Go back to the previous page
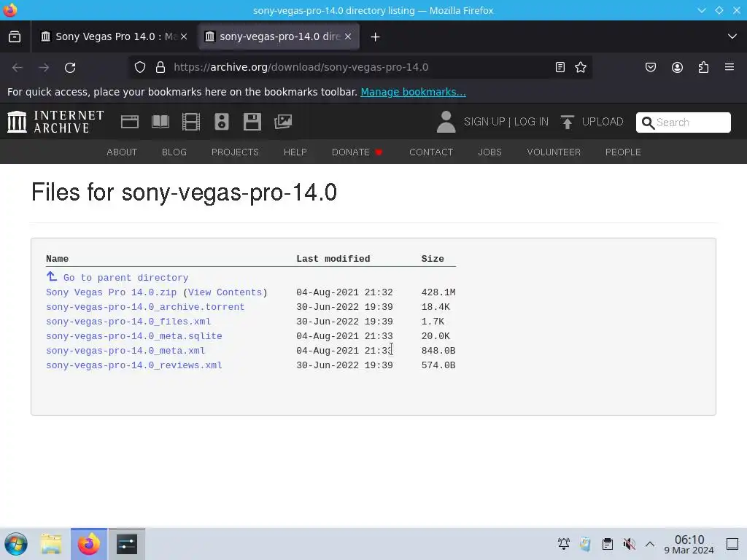 point(18,68)
